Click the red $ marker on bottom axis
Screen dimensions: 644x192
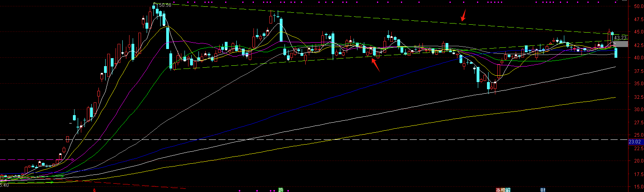coord(94,190)
